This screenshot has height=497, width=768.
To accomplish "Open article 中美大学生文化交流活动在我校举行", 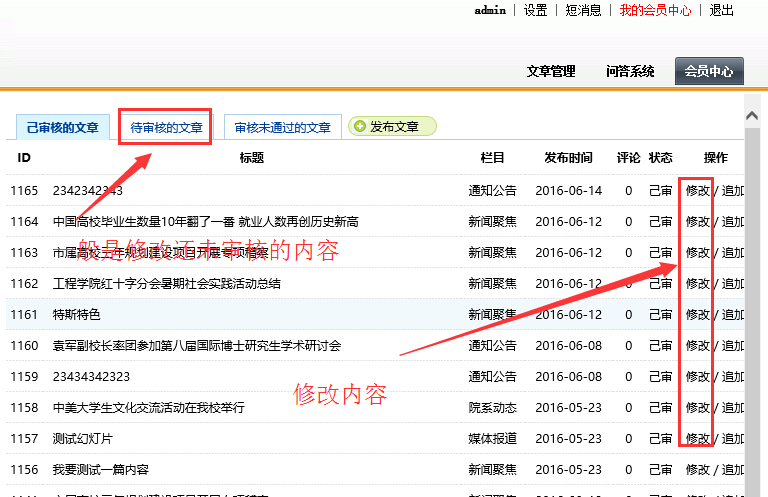I will pyautogui.click(x=148, y=408).
